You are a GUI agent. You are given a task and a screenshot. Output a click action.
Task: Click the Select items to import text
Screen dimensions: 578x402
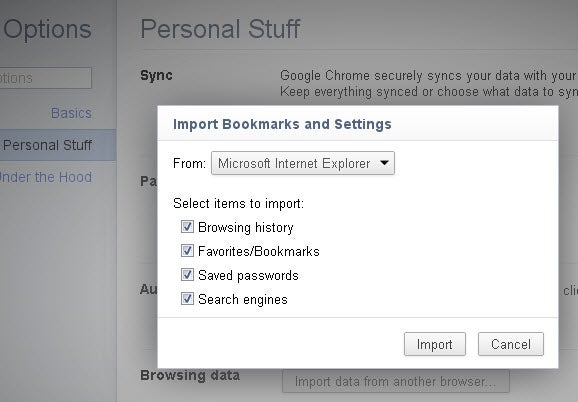[238, 203]
